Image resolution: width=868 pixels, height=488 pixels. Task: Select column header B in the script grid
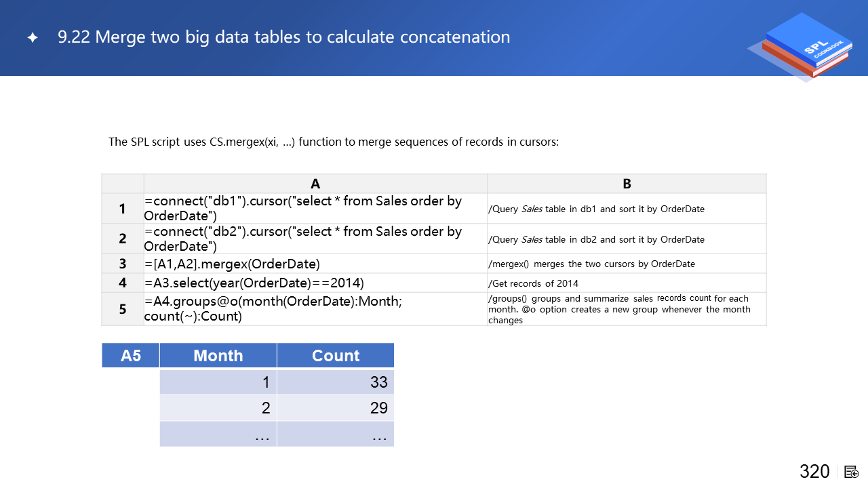coord(627,184)
